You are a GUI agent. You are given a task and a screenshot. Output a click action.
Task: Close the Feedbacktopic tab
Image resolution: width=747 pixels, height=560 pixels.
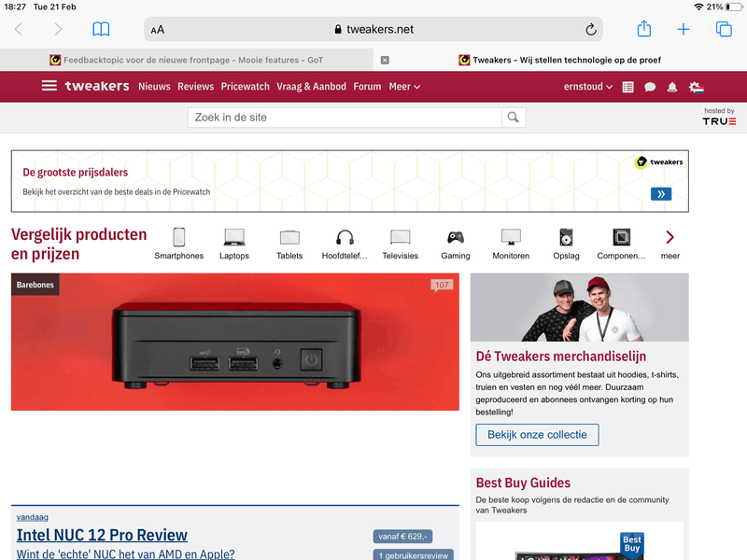tap(385, 60)
